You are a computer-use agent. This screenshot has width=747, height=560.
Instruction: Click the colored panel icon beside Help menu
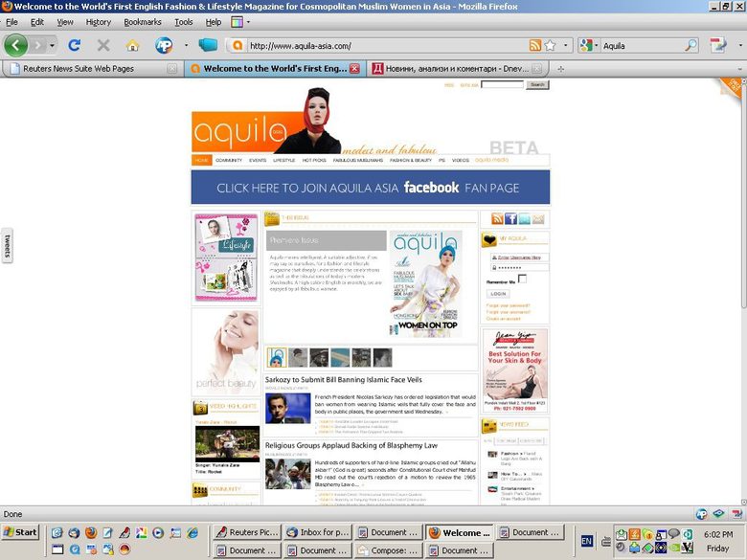[x=237, y=22]
